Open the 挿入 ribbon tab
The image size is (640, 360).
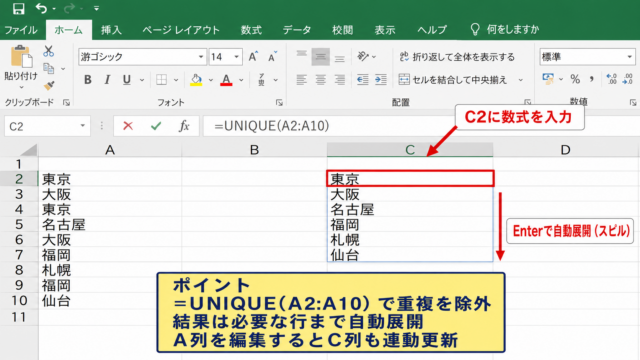[111, 30]
